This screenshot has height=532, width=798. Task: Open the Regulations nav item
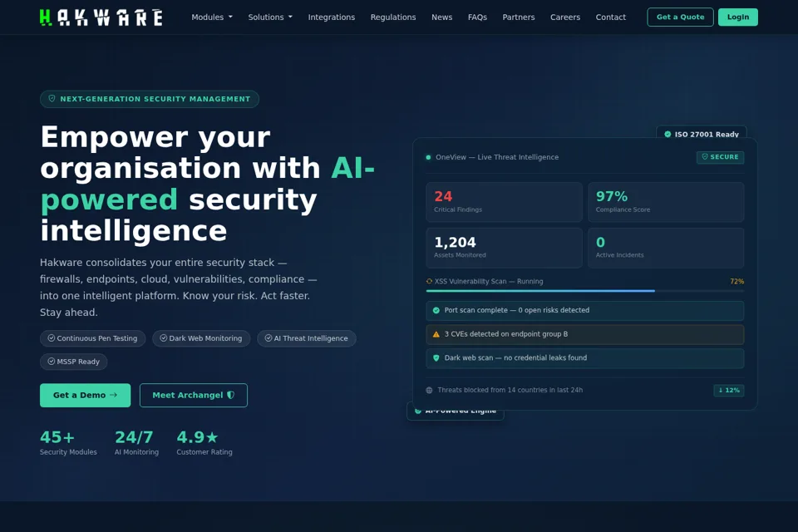393,17
